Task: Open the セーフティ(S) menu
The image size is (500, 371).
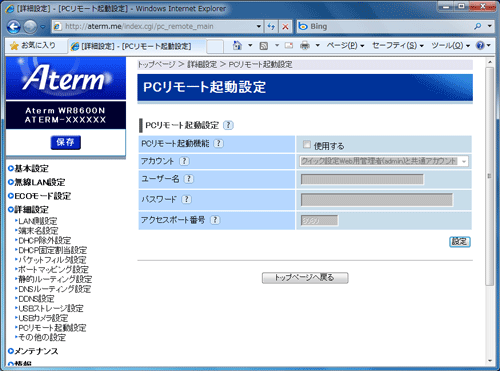Action: 397,46
